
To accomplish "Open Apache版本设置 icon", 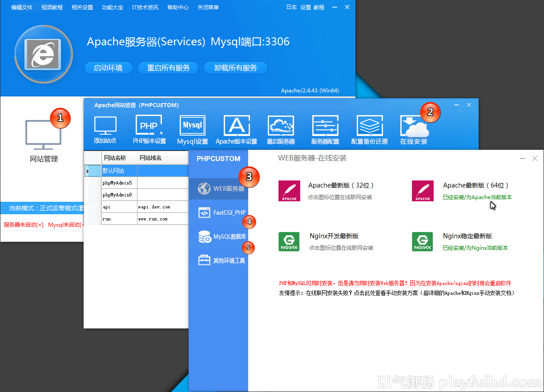I will pyautogui.click(x=237, y=125).
